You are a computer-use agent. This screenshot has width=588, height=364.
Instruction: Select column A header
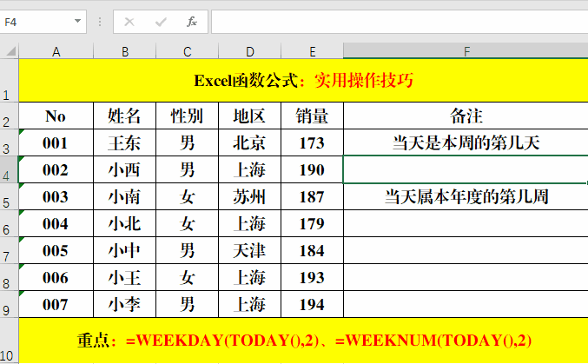point(56,51)
